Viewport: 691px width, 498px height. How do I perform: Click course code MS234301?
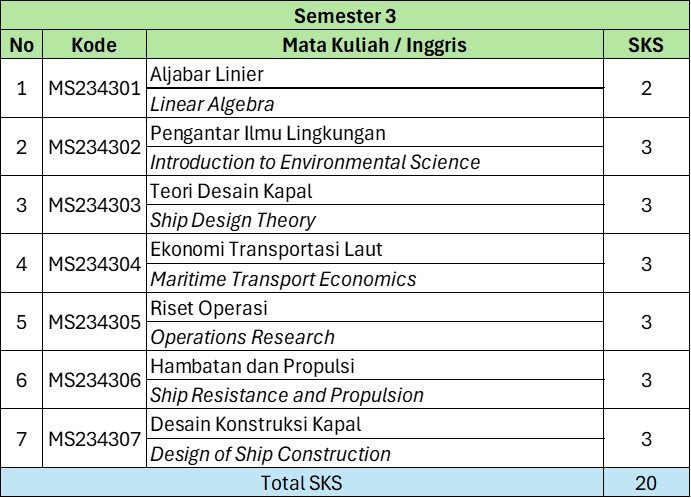(95, 88)
